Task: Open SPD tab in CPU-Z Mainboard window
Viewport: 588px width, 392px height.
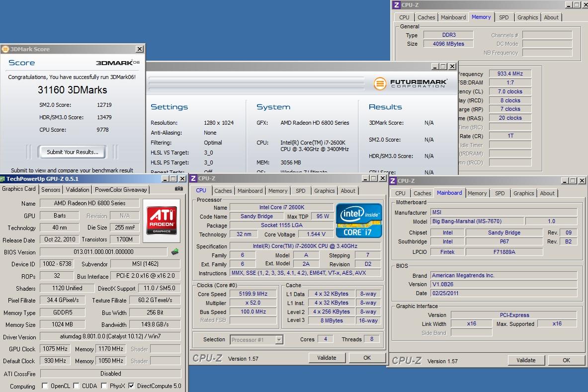Action: [x=500, y=193]
